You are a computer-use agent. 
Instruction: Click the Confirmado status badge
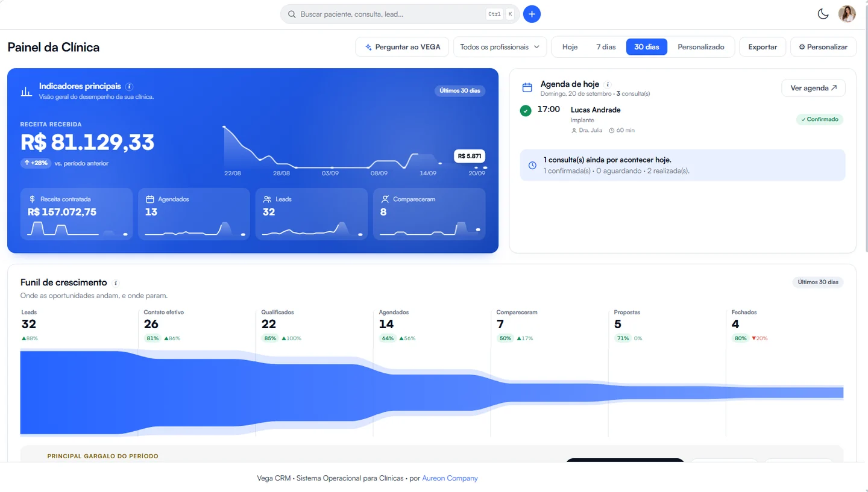(x=820, y=119)
